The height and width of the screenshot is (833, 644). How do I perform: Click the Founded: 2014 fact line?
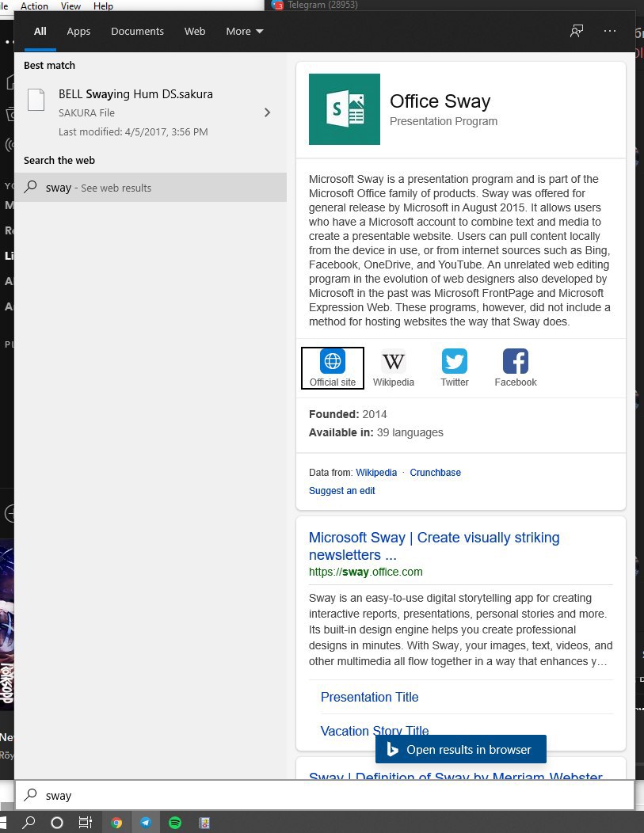click(x=348, y=414)
